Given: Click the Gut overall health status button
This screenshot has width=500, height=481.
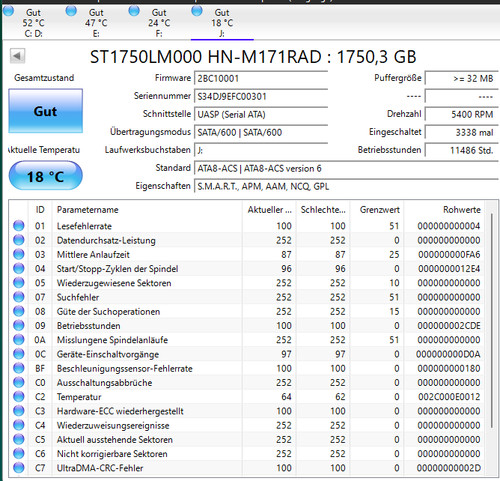Looking at the screenshot, I should click(45, 111).
